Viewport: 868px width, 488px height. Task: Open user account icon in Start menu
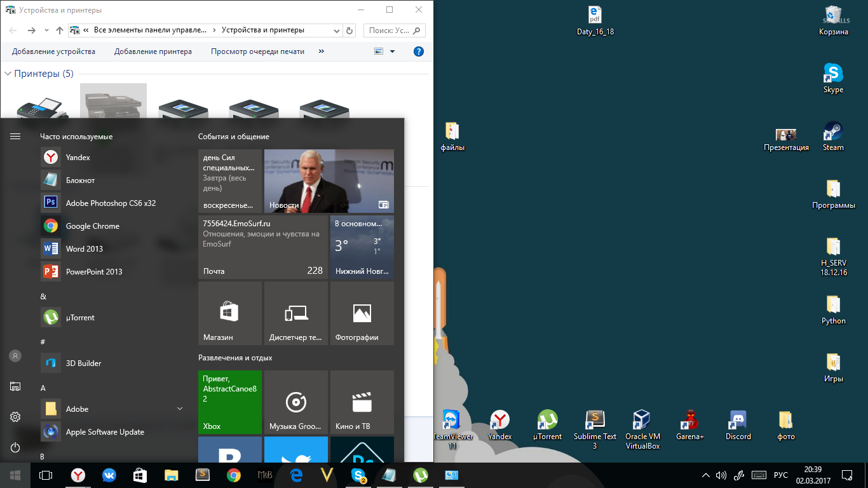[15, 356]
